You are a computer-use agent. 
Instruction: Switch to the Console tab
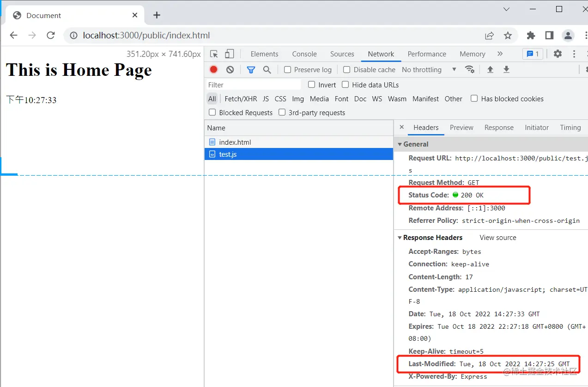click(304, 54)
